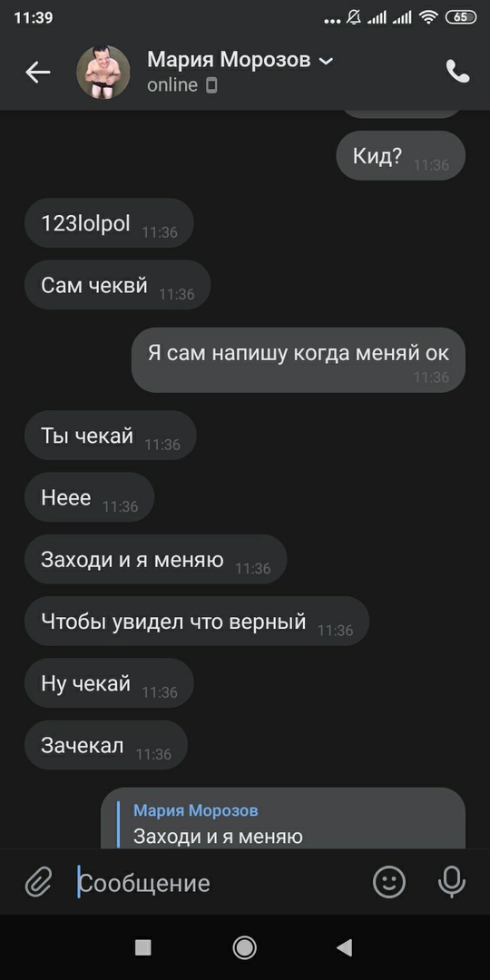Open the attachment paperclip menu
Image resolution: width=490 pixels, height=980 pixels.
pos(37,883)
